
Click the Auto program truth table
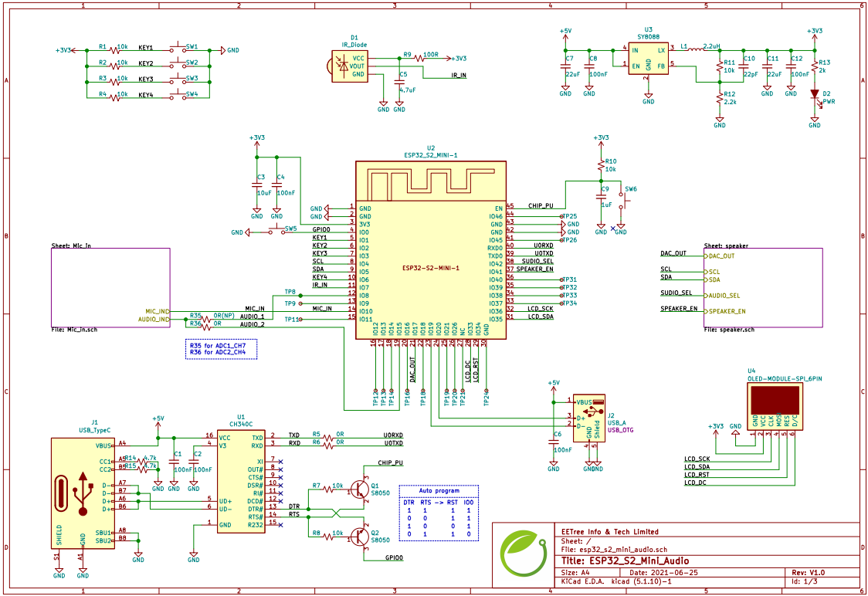[x=439, y=513]
